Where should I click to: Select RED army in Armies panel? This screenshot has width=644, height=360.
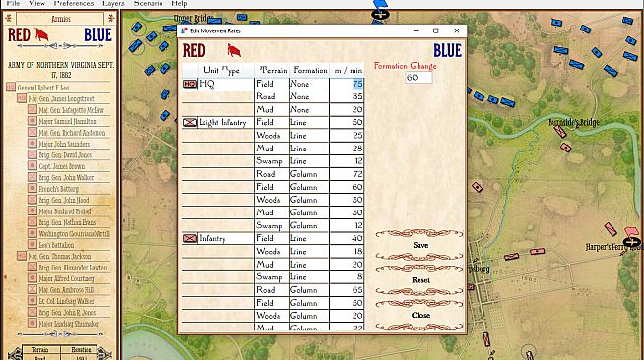pyautogui.click(x=19, y=35)
